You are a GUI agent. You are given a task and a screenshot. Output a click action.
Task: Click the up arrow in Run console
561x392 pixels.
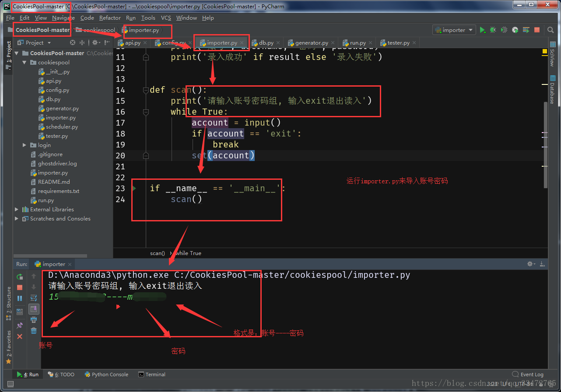point(34,276)
